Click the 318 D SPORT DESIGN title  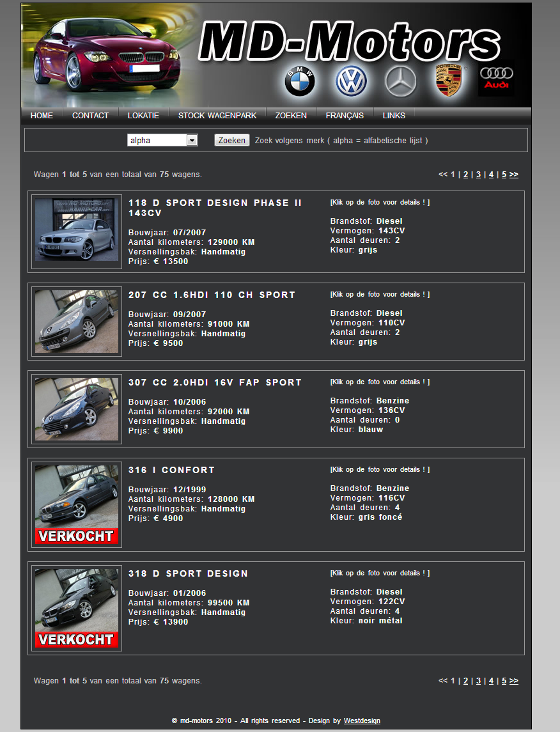click(188, 573)
